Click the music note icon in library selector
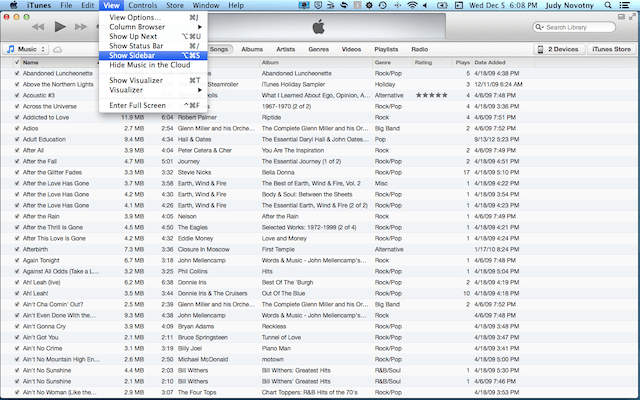 point(11,49)
